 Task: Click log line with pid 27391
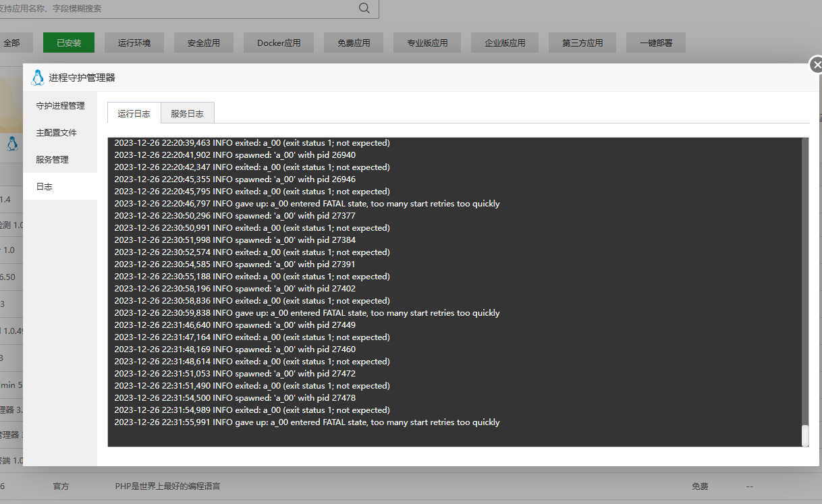click(x=235, y=264)
